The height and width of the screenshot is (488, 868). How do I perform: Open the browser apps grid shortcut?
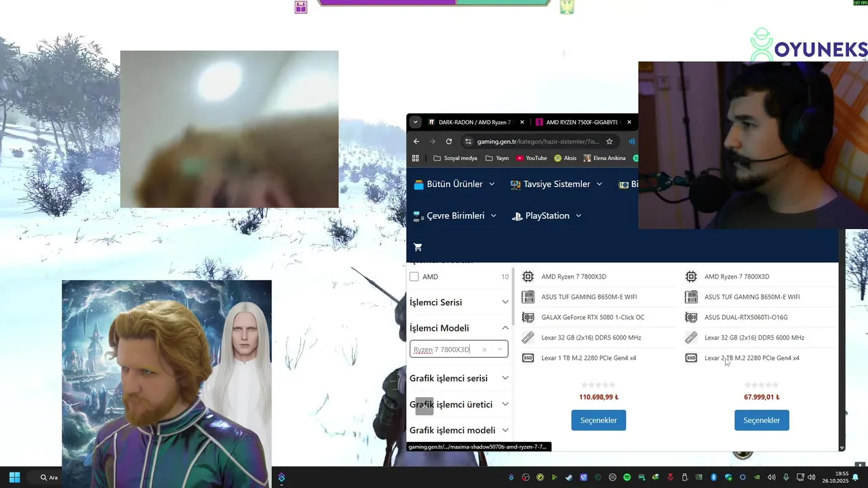pos(416,158)
